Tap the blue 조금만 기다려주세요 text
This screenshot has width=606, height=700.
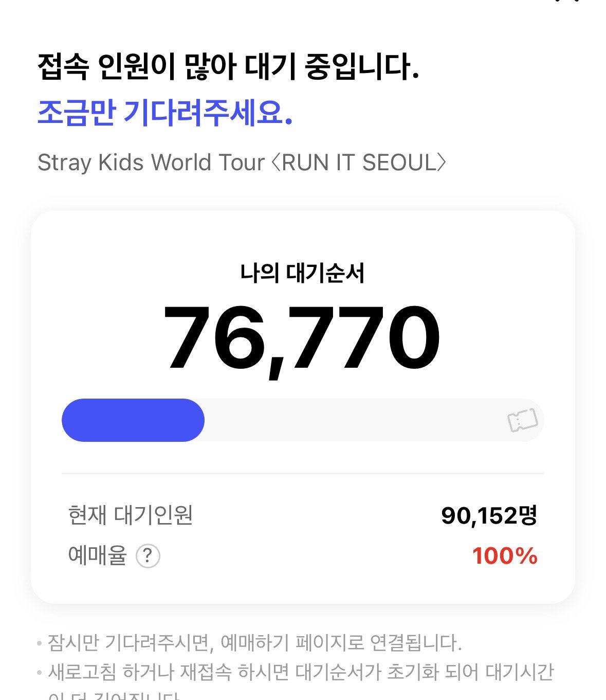(x=165, y=113)
